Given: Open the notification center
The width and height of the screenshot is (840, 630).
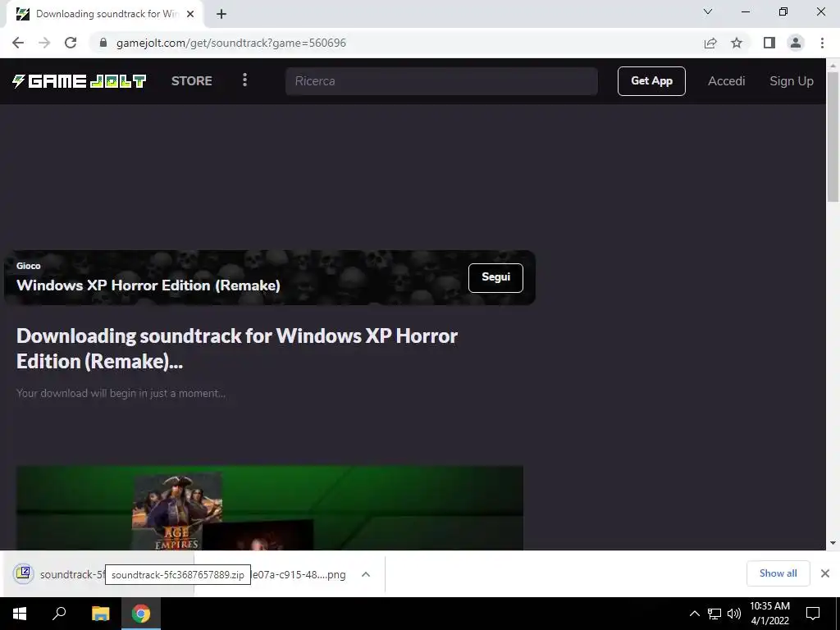Looking at the screenshot, I should coord(813,614).
